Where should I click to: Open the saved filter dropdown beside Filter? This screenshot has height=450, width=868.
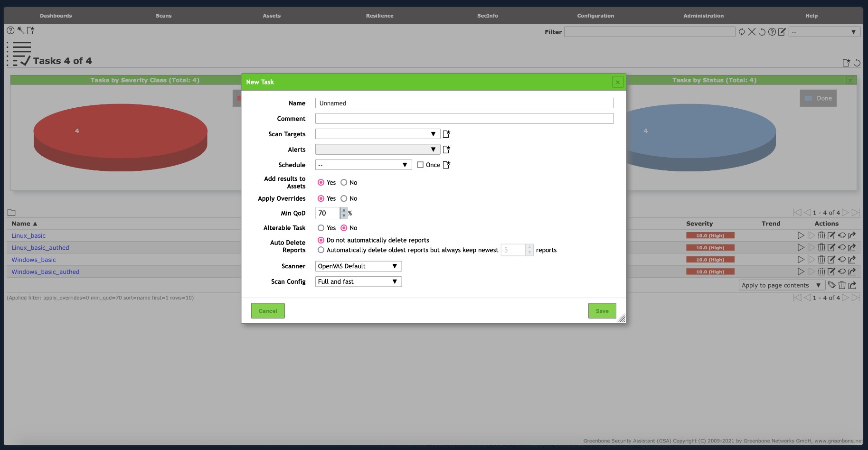tap(824, 32)
